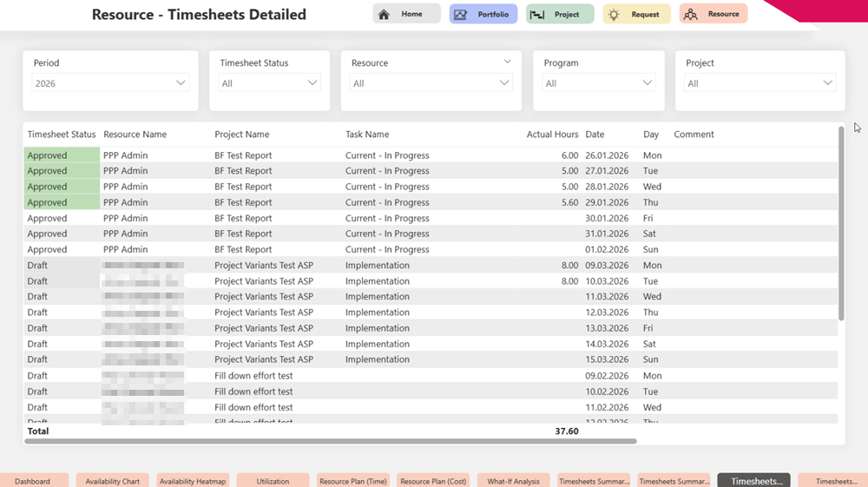Sort by Comment column header
Image resolution: width=868 pixels, height=487 pixels.
pyautogui.click(x=694, y=134)
